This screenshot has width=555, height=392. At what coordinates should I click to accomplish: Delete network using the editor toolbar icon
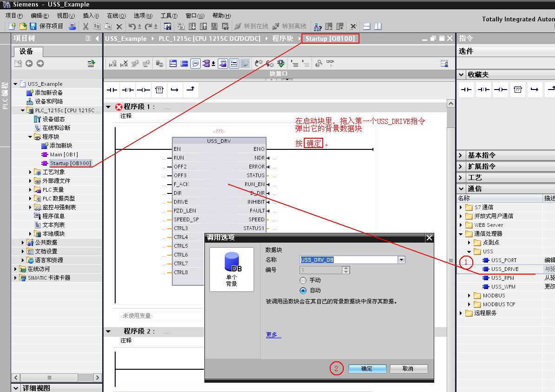click(124, 64)
